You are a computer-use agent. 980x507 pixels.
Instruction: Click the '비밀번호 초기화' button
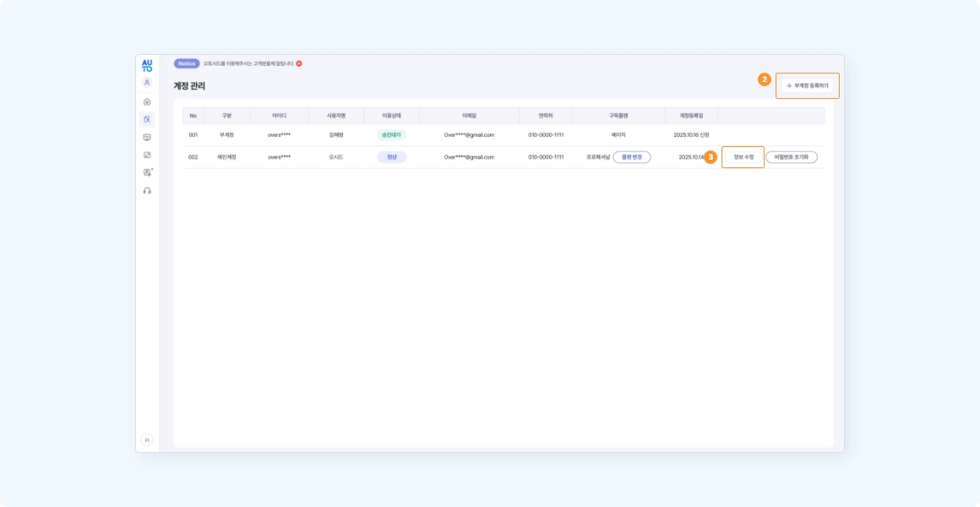(792, 157)
